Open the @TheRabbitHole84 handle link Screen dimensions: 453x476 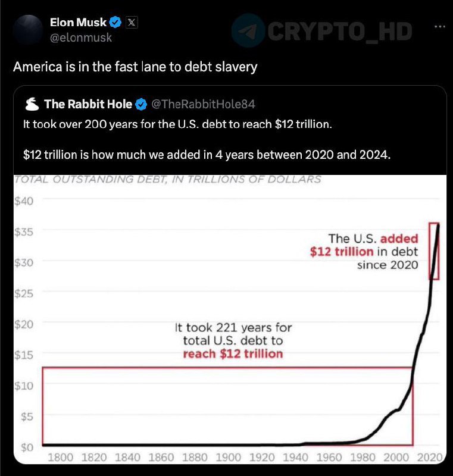(203, 104)
